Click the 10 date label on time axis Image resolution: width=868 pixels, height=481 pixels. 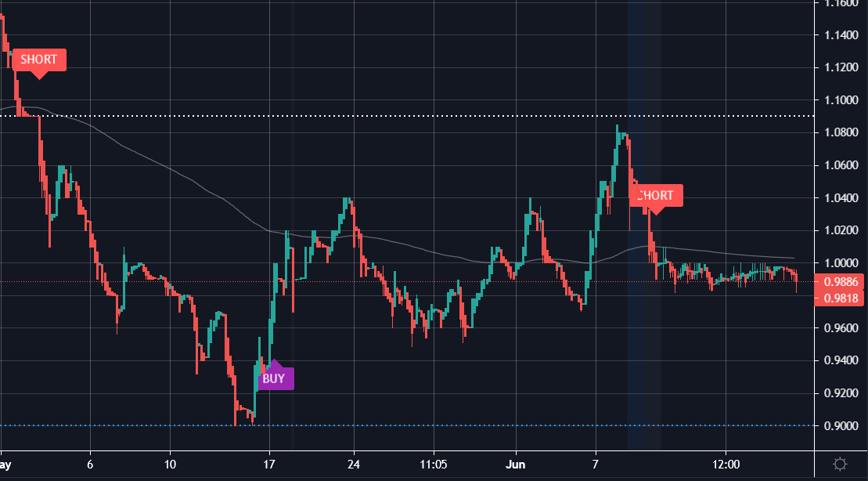[170, 463]
